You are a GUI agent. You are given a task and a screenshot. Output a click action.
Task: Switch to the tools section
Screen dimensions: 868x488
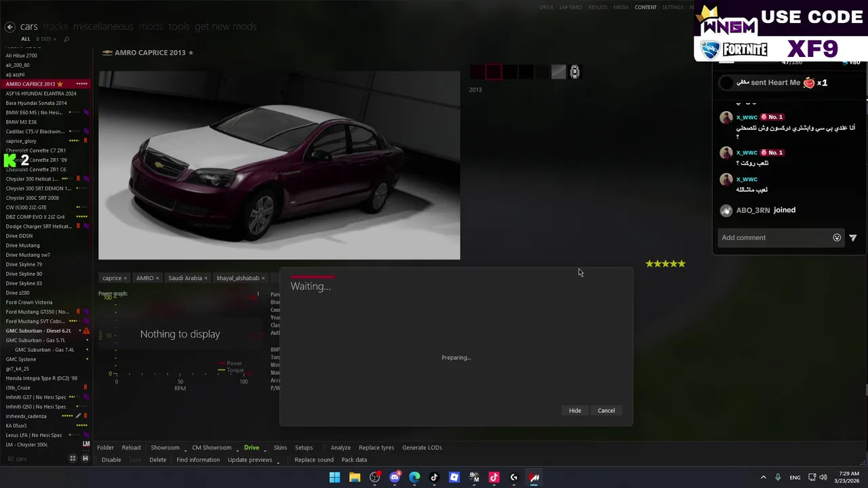(179, 26)
